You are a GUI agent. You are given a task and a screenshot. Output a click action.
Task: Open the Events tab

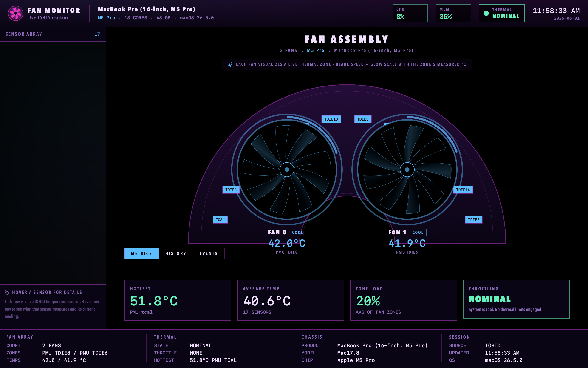(209, 254)
